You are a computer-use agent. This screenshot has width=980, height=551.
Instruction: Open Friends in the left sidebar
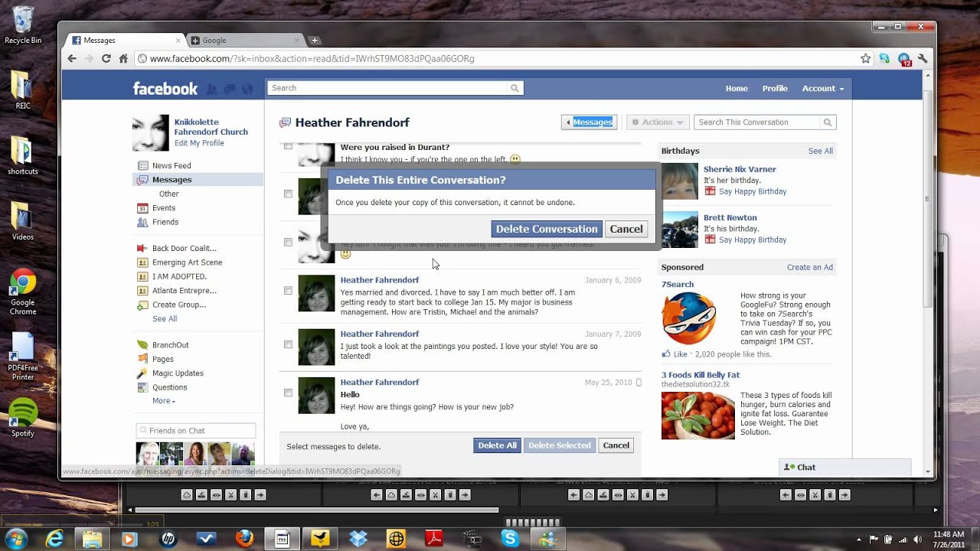coord(165,222)
